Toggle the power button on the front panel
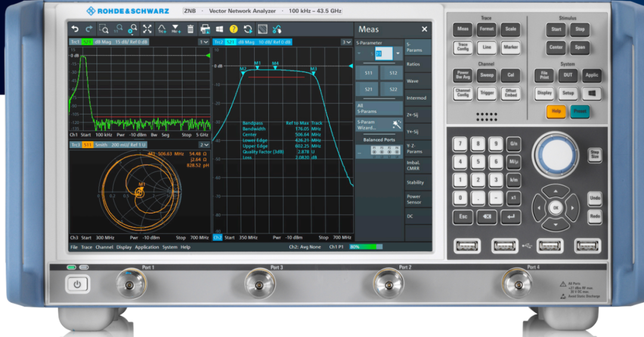 pyautogui.click(x=77, y=285)
